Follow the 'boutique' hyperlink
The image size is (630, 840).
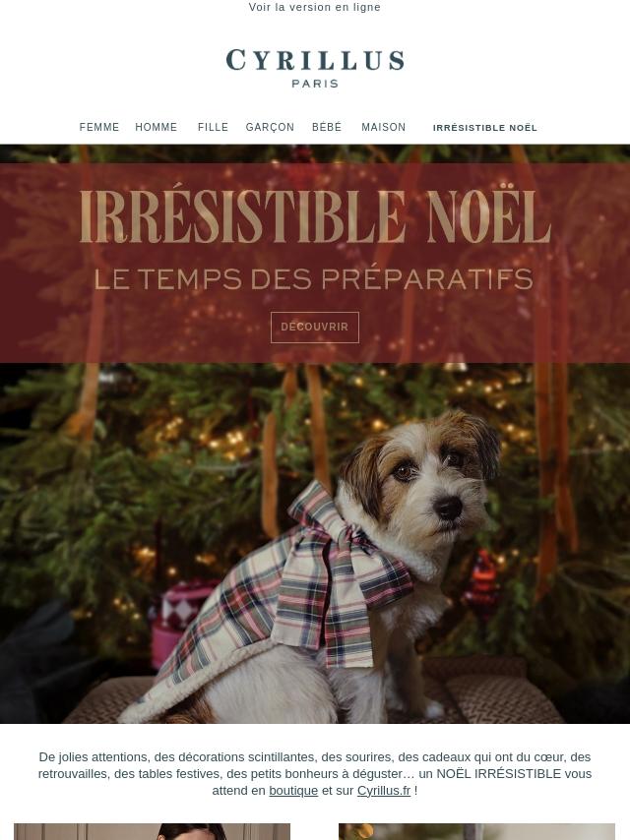(293, 791)
